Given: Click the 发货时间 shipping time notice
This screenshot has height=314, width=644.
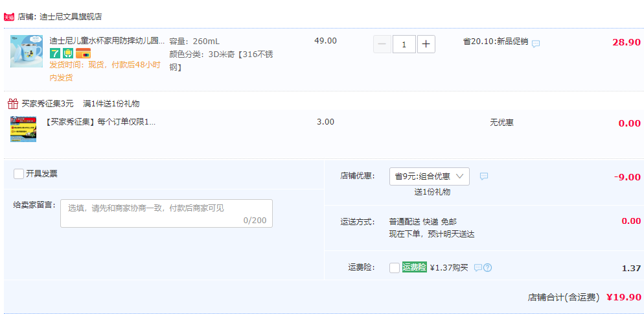Looking at the screenshot, I should 105,71.
